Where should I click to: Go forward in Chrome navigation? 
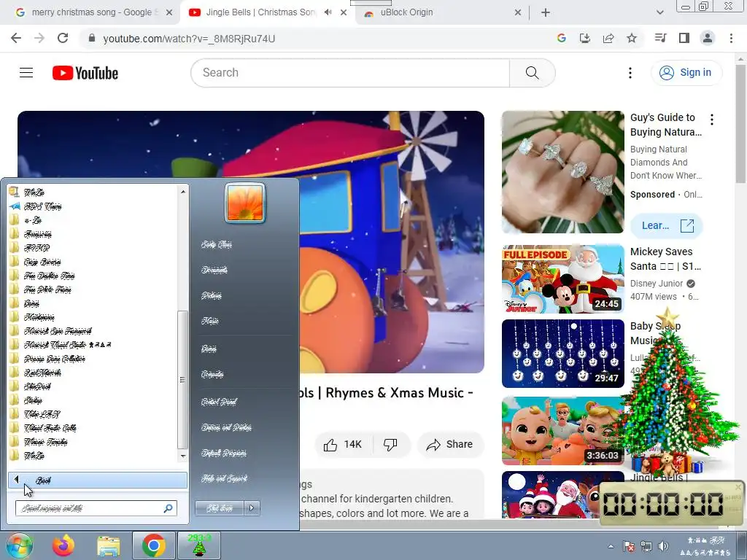(39, 38)
